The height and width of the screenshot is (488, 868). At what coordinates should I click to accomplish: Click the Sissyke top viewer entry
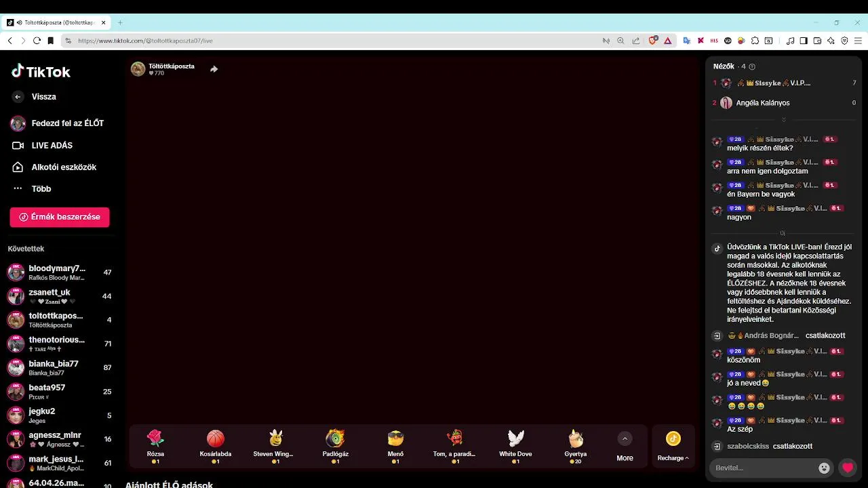pyautogui.click(x=784, y=83)
